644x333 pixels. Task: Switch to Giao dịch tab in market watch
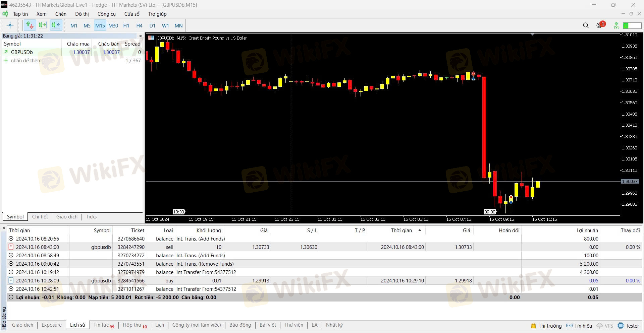click(x=67, y=217)
